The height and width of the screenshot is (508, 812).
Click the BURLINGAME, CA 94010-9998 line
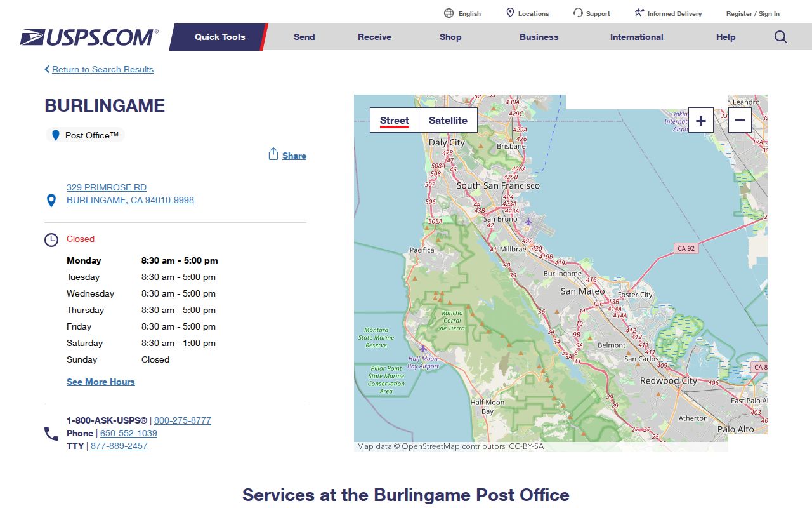130,200
